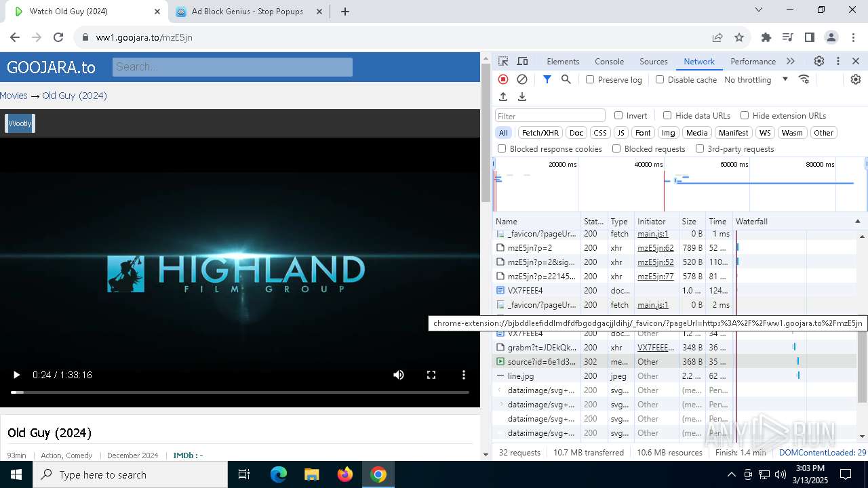Click the import HAR upload icon

pyautogui.click(x=503, y=97)
